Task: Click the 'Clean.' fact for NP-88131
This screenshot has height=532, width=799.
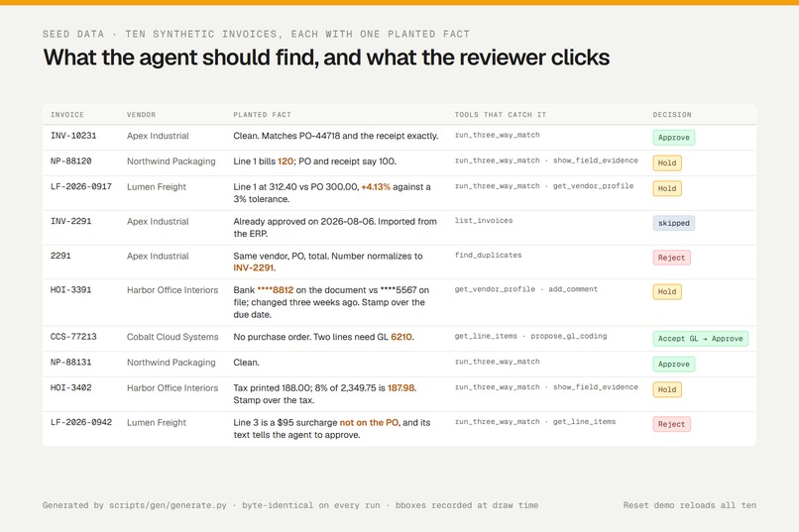Action: (x=246, y=363)
